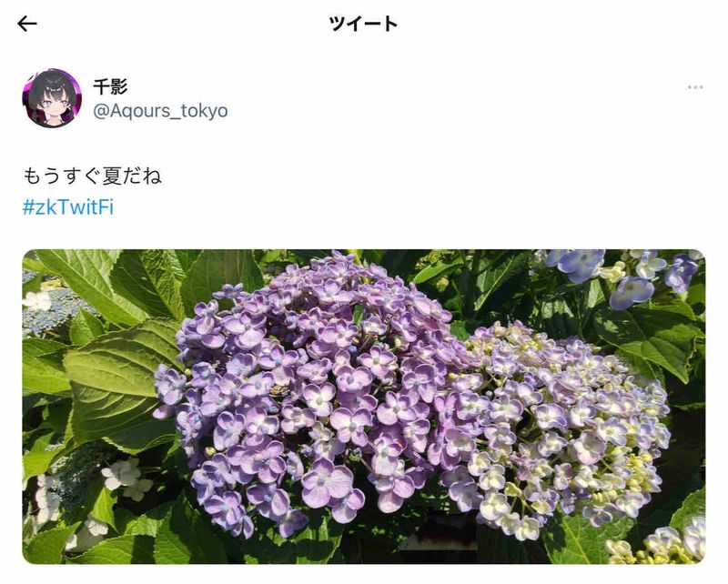Follow the #zkTwitFi hashtag link
728x584 pixels.
[x=68, y=207]
